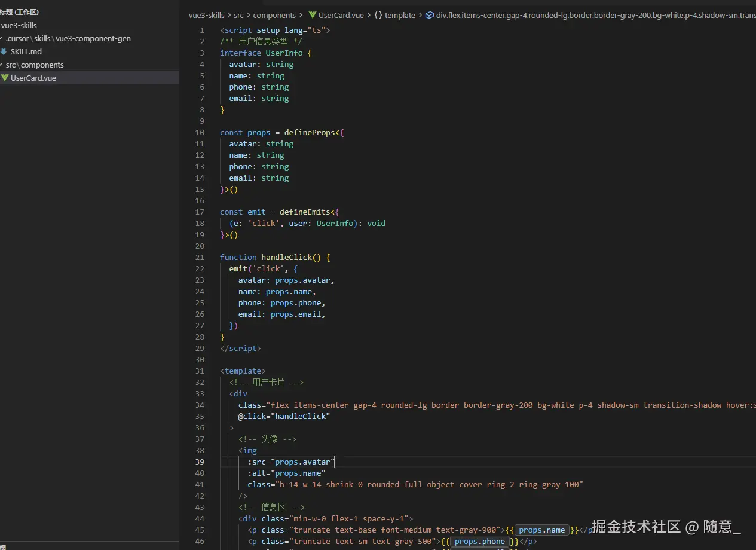
Task: Click the <script setup lang="ts"> line
Action: click(275, 30)
